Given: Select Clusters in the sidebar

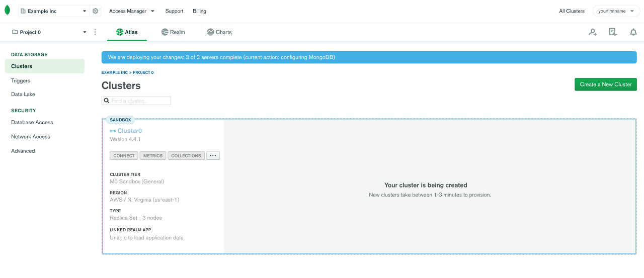Looking at the screenshot, I should (44, 66).
